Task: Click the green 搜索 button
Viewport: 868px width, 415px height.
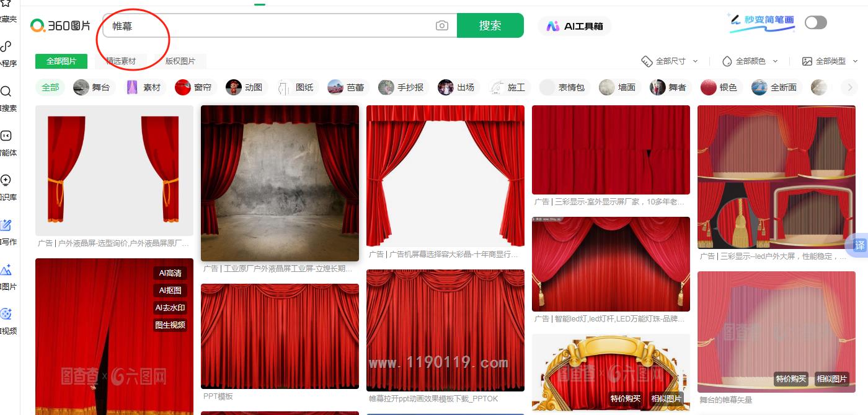Action: coord(490,26)
